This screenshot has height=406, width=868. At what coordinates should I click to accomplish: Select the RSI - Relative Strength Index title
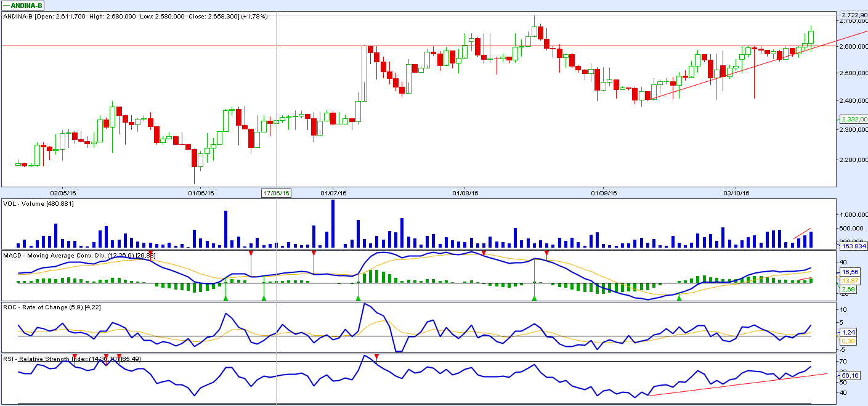point(72,359)
